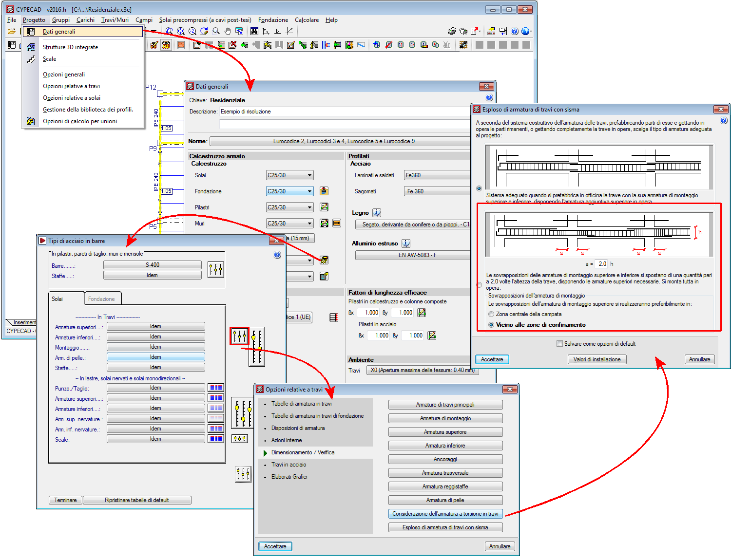Open Pilastri concrete C25/30 dropdown
This screenshot has height=560, width=731.
pyautogui.click(x=290, y=207)
